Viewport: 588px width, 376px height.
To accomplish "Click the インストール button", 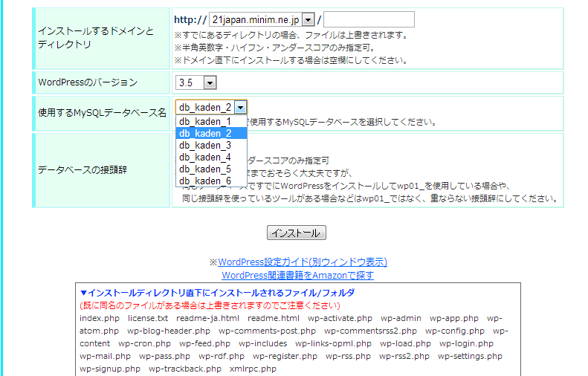I will pyautogui.click(x=297, y=233).
